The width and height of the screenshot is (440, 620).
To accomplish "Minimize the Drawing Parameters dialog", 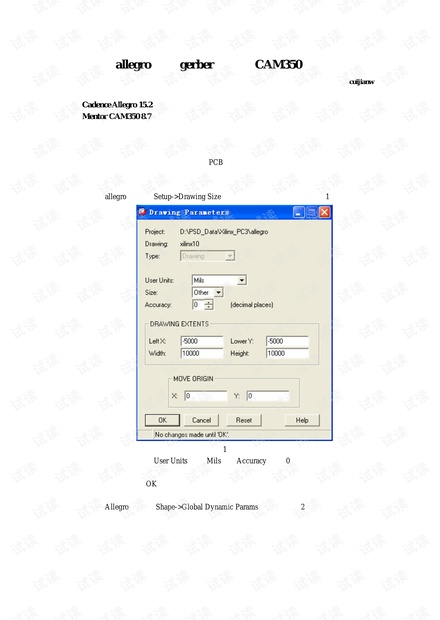I will [299, 212].
